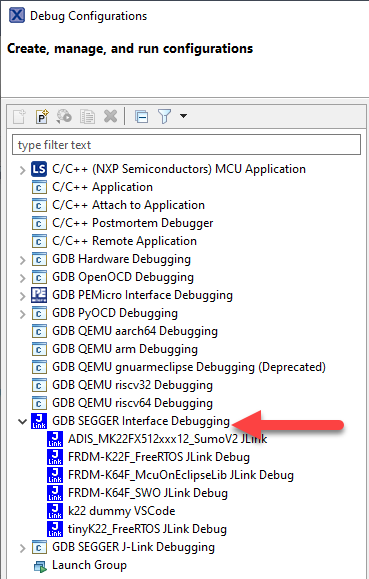Select FRDM-K64F_SWO JLink Debug configuration
This screenshot has height=579, width=369.
(148, 493)
